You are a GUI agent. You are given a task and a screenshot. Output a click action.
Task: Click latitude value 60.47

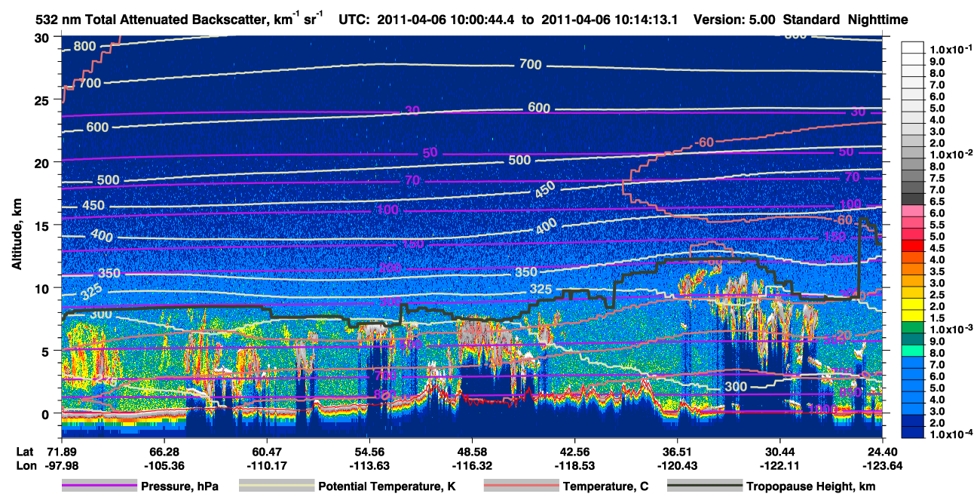pyautogui.click(x=266, y=451)
